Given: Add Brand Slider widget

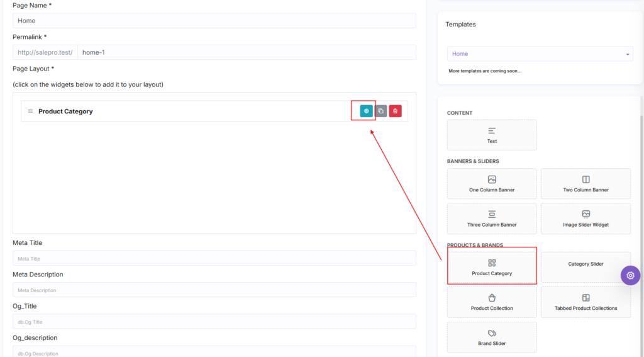Looking at the screenshot, I should (492, 337).
